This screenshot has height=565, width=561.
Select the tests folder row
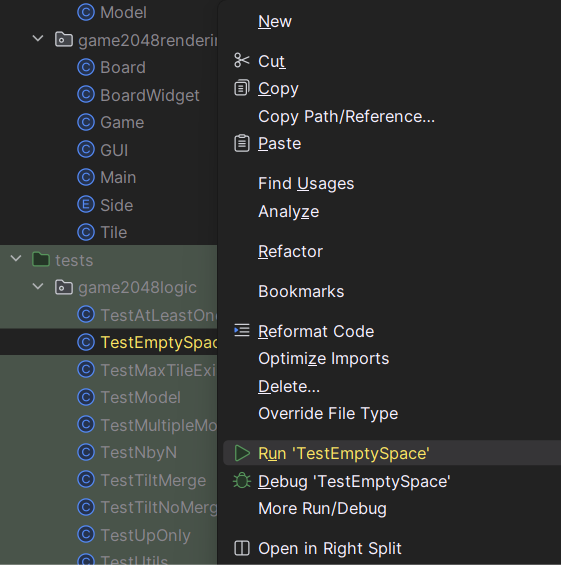click(x=108, y=259)
